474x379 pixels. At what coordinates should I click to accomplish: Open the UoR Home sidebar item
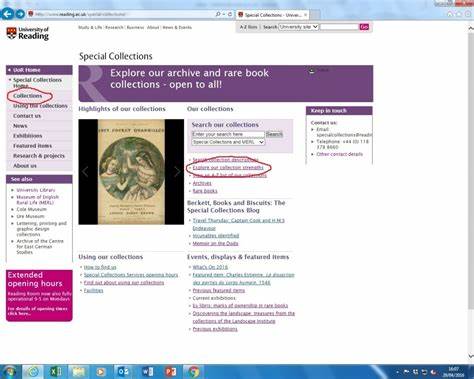point(39,70)
